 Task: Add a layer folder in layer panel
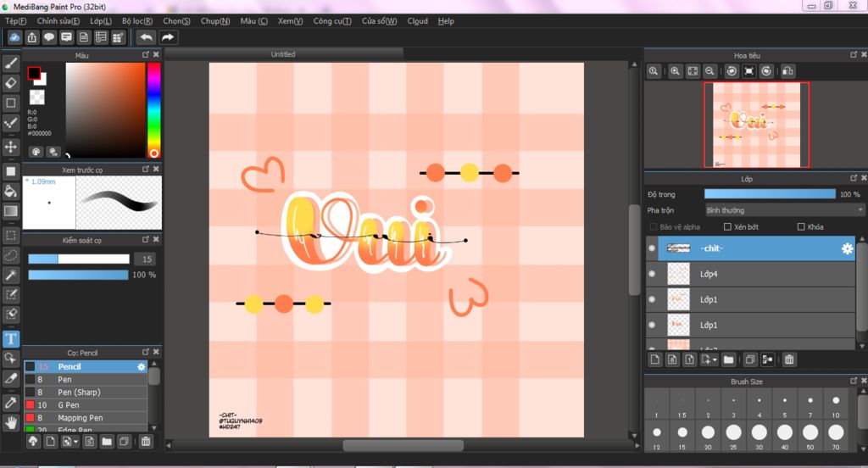728,359
